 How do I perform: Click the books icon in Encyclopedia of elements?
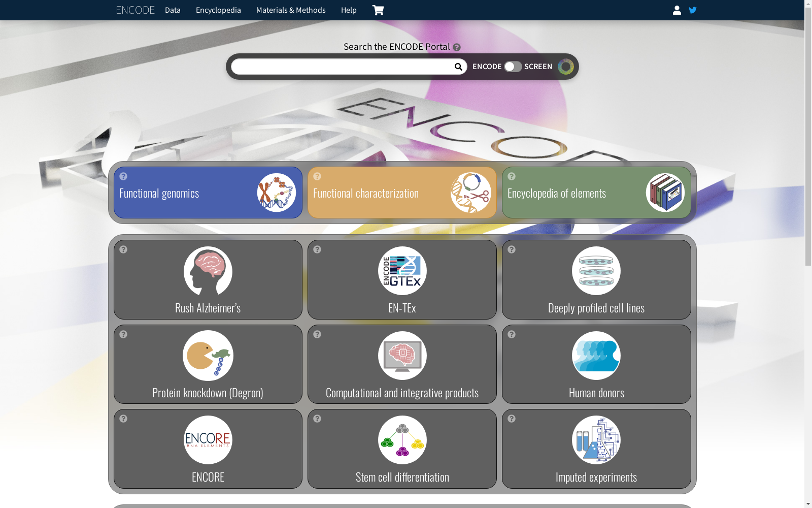coord(665,193)
